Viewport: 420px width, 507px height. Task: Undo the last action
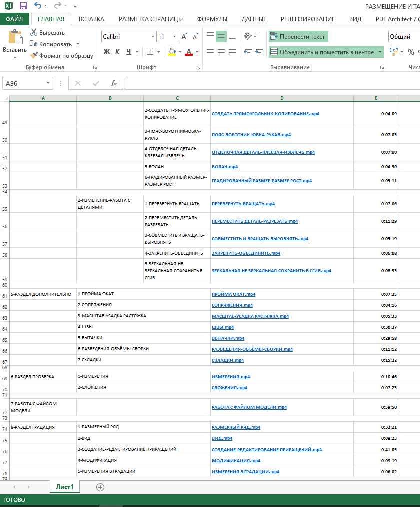[38, 6]
